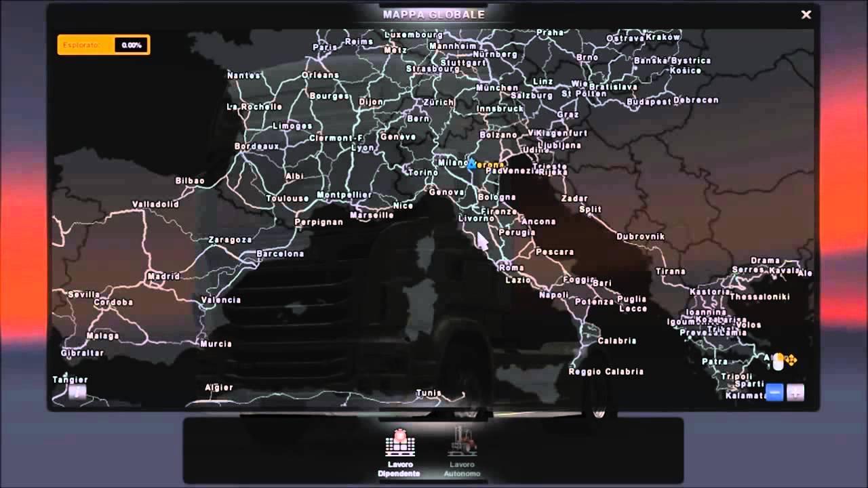Click the Paris city label

pyautogui.click(x=325, y=47)
